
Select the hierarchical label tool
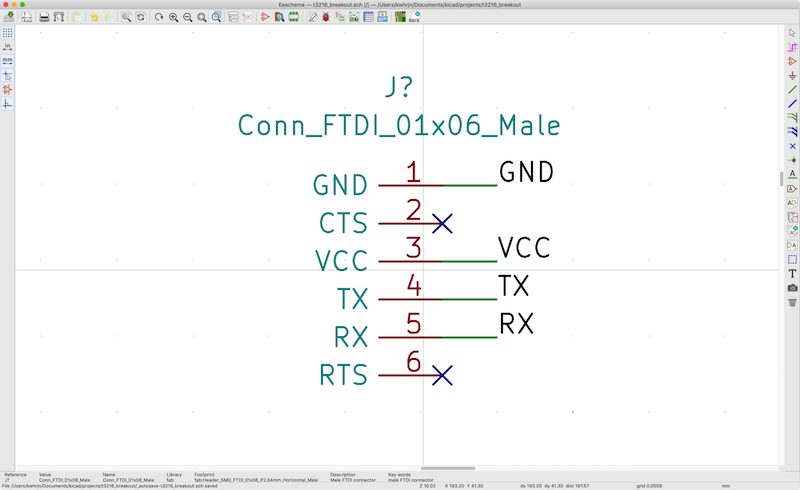(x=792, y=203)
